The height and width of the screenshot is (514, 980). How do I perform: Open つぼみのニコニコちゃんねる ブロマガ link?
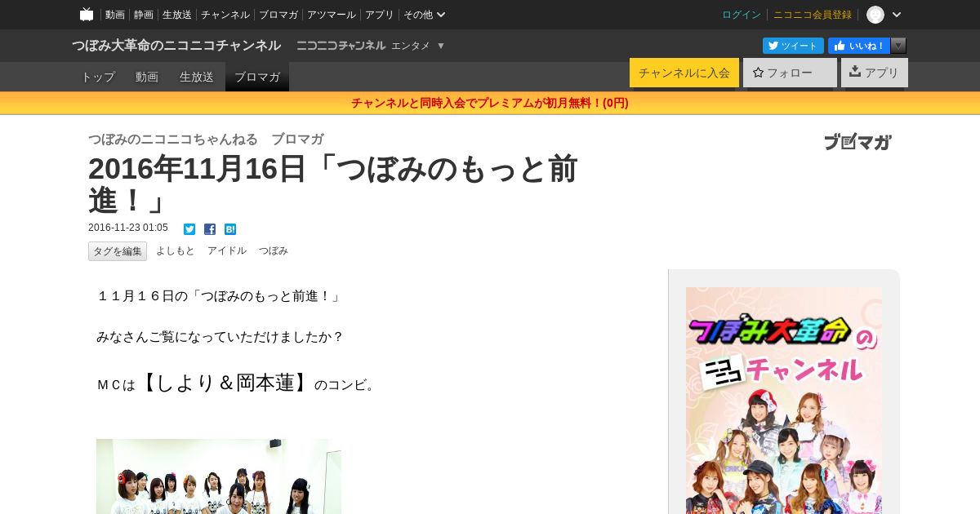(x=206, y=139)
